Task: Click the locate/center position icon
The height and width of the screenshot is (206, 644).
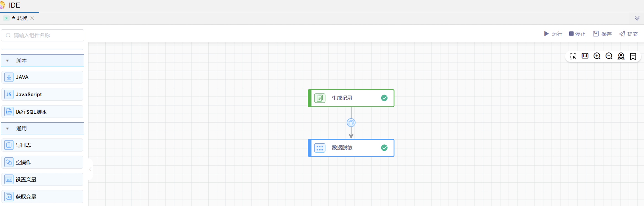Action: coord(621,56)
